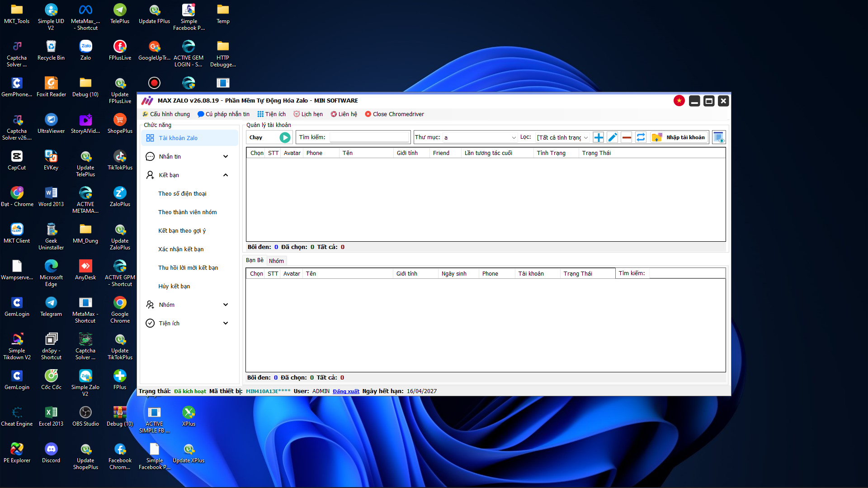Screen dimensions: 868x488
Task: Select Tài khoản Zalo in the sidebar
Action: pos(190,138)
